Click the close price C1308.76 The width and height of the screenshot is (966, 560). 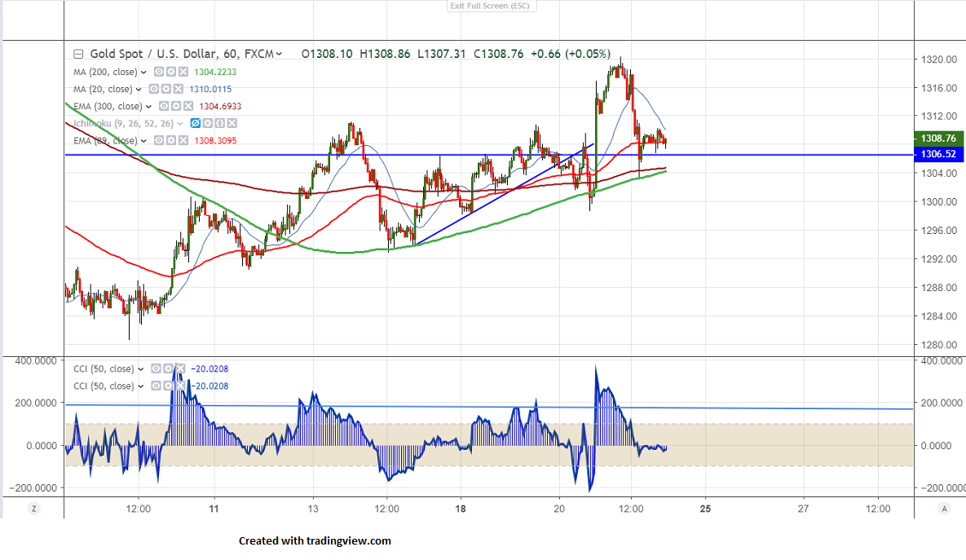tap(498, 54)
